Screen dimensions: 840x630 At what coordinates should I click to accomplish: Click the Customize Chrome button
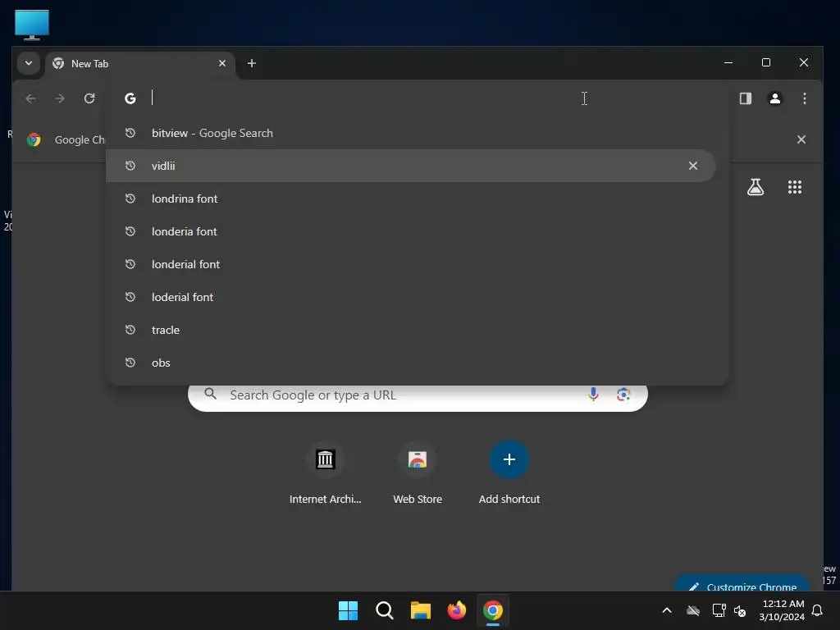pos(742,585)
